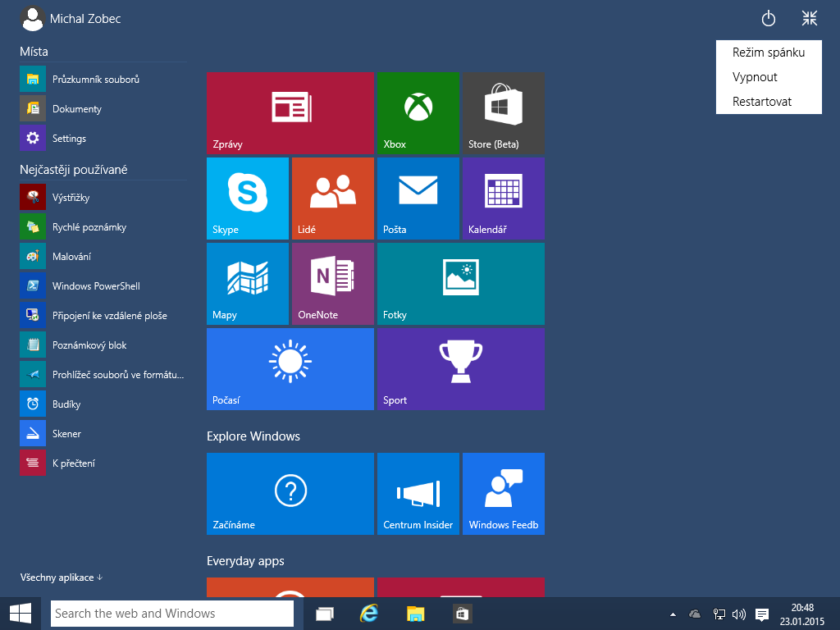The width and height of the screenshot is (840, 630).
Task: Open the Kalendář tile
Action: [x=503, y=198]
